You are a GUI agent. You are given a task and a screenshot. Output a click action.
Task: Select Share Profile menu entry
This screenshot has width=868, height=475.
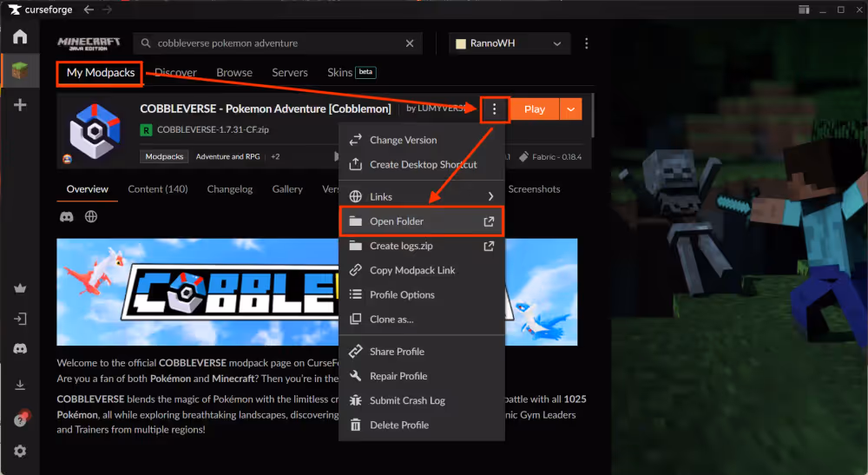tap(421, 352)
